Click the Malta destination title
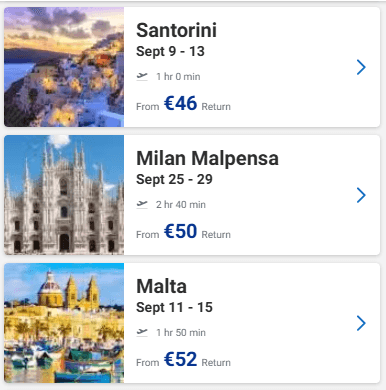The width and height of the screenshot is (386, 390). click(x=161, y=286)
